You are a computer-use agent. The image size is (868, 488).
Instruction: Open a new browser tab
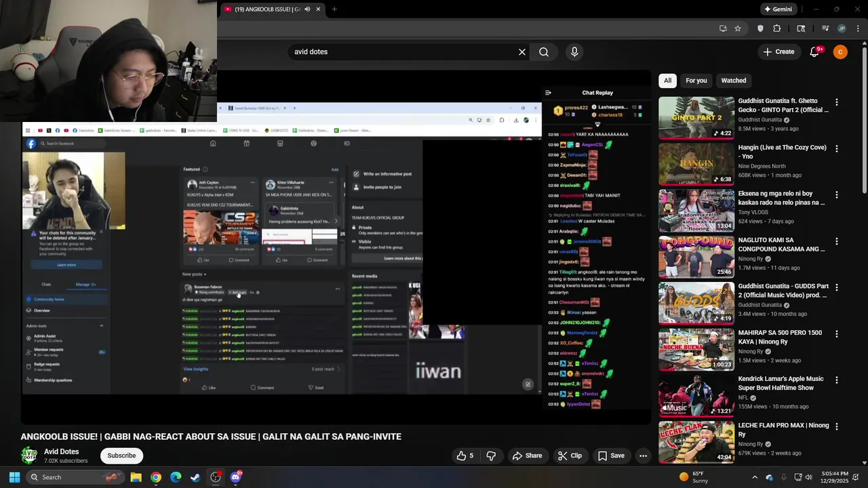[334, 9]
